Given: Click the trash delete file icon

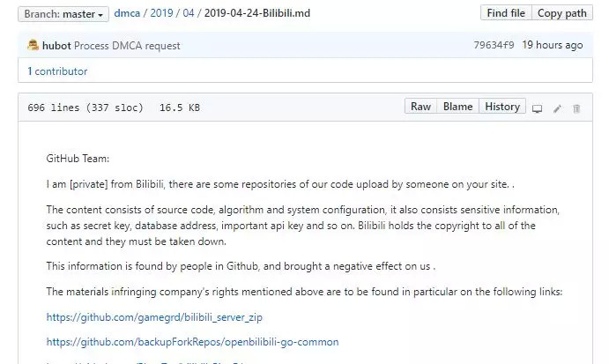Looking at the screenshot, I should [x=577, y=108].
